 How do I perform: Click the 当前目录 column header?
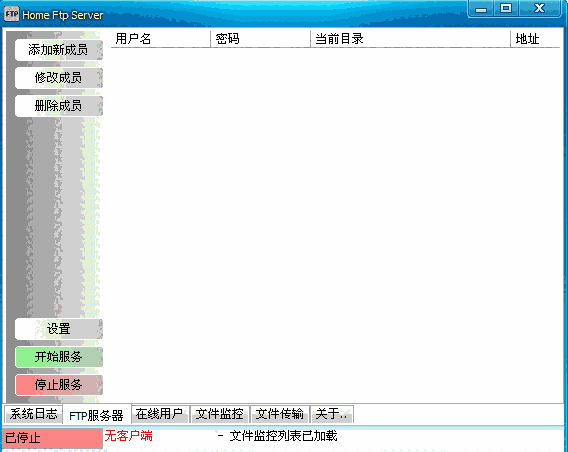coord(410,39)
